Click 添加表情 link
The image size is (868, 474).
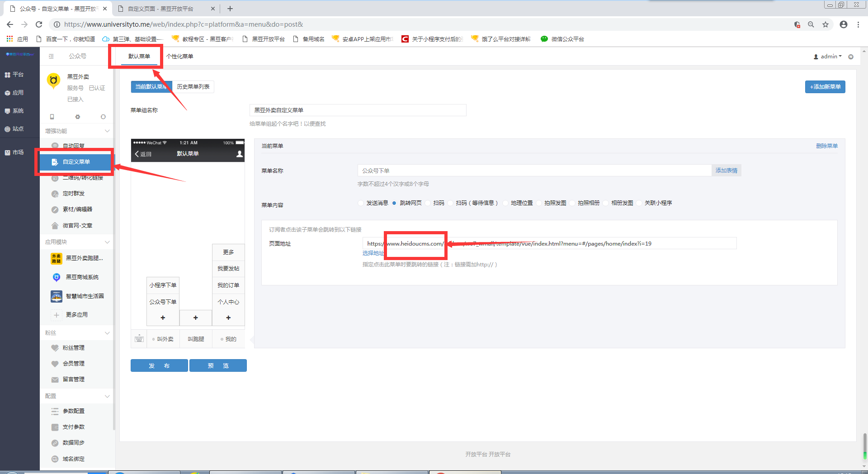click(x=726, y=171)
